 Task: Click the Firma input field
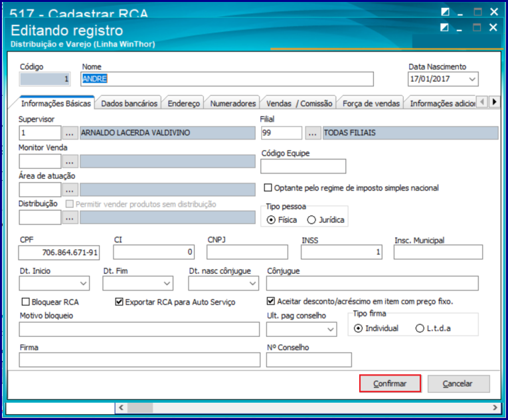tap(139, 360)
